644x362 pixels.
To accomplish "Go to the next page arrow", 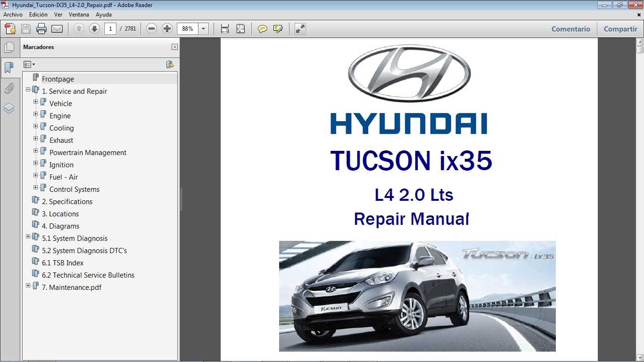I will [x=94, y=29].
